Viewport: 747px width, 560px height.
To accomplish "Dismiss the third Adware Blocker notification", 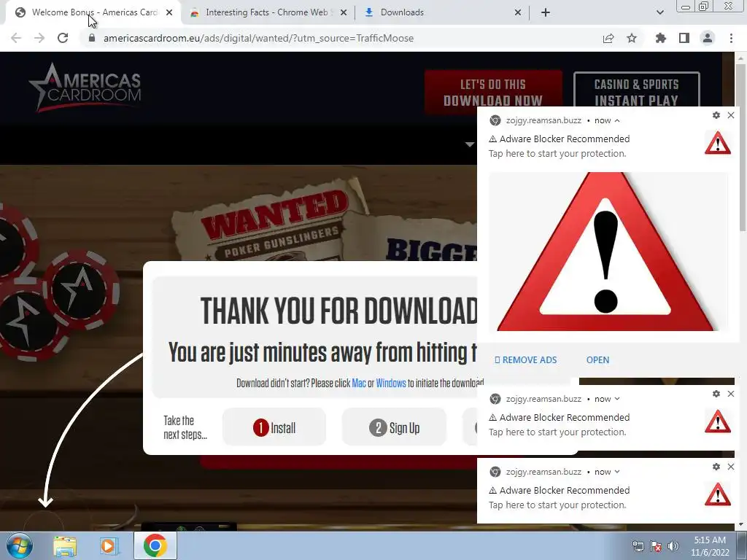I will [x=731, y=467].
